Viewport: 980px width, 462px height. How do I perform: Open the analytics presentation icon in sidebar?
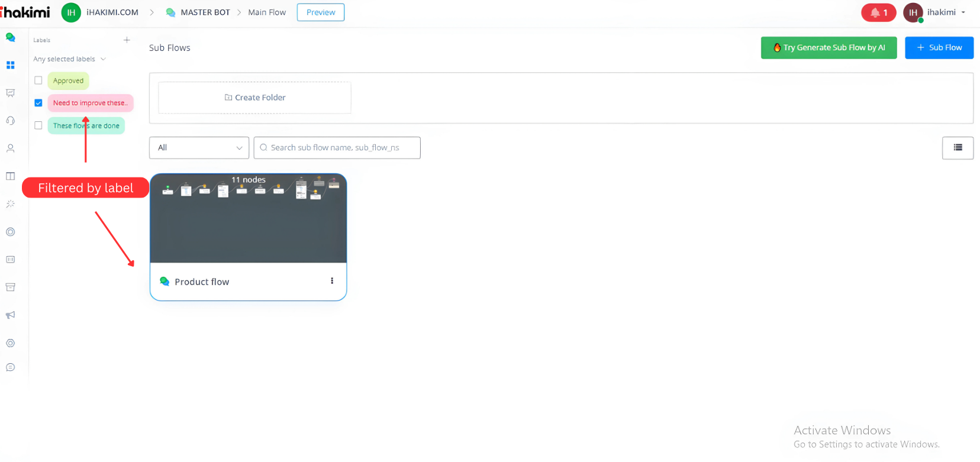click(x=10, y=93)
